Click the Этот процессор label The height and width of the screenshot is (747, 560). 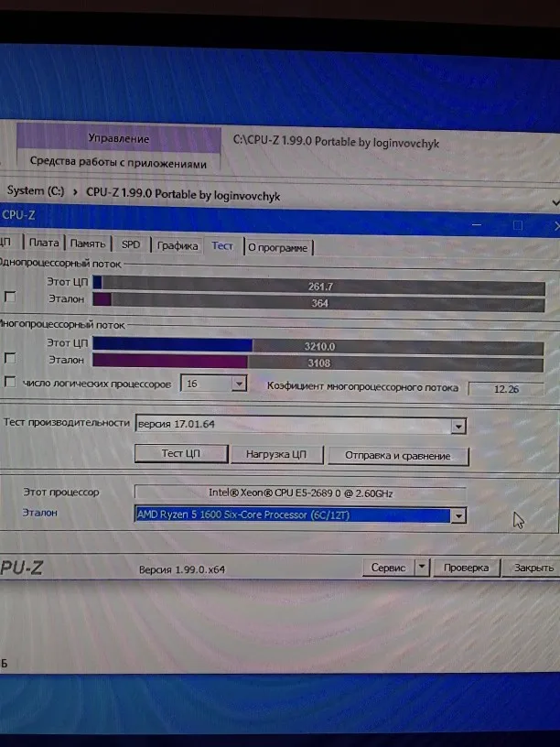coord(61,493)
